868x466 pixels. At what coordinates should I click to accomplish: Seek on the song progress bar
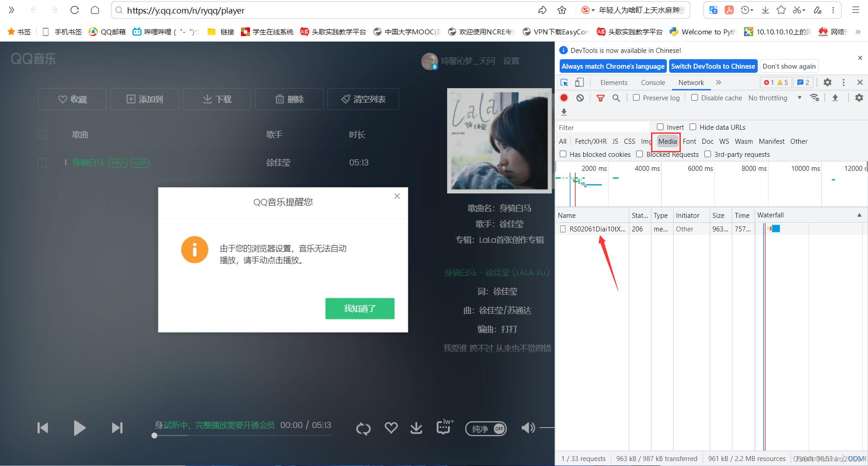click(x=243, y=436)
